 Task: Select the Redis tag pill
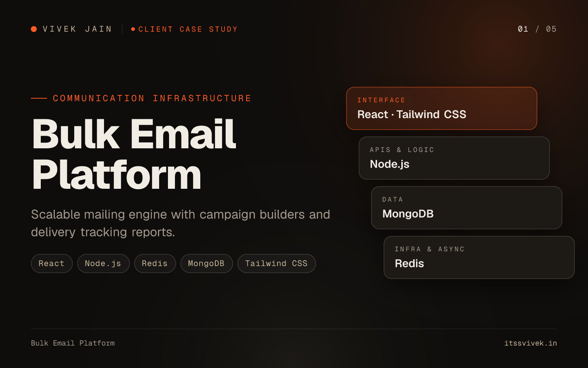(x=155, y=263)
